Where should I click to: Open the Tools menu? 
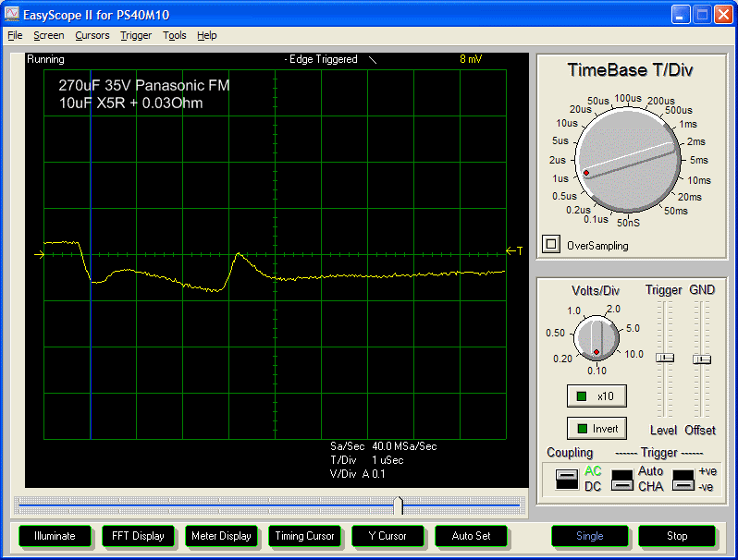(x=175, y=35)
